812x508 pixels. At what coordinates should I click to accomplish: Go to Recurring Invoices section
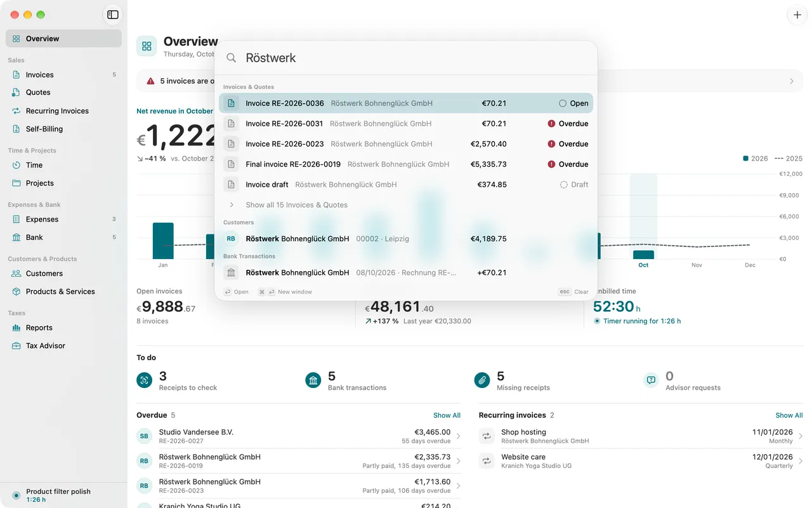(x=63, y=111)
